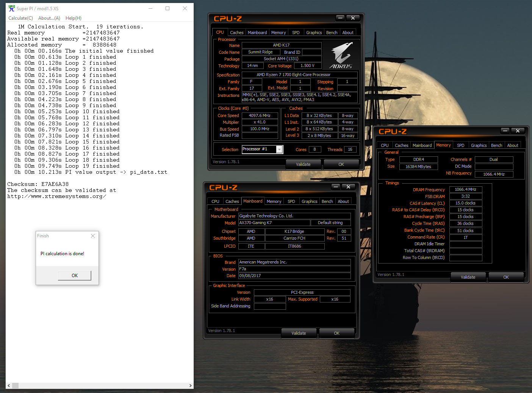Open the Processor #1 selection dropdown
532x393 pixels.
point(279,150)
